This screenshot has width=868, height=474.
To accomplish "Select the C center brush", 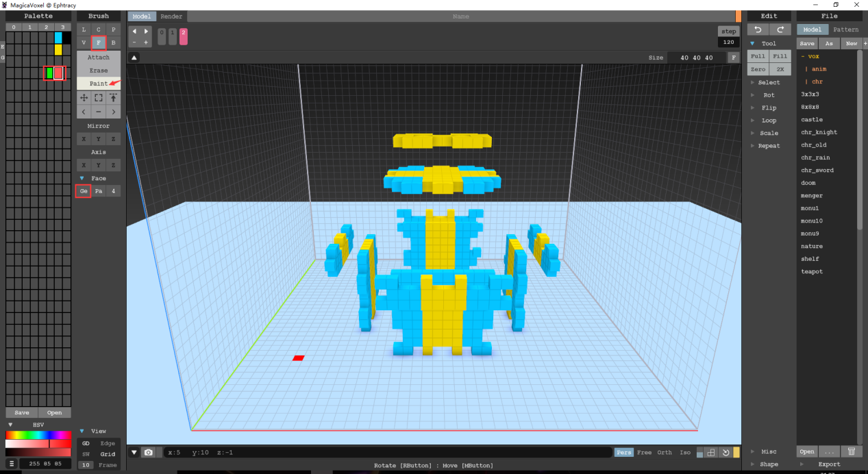I will [x=99, y=29].
